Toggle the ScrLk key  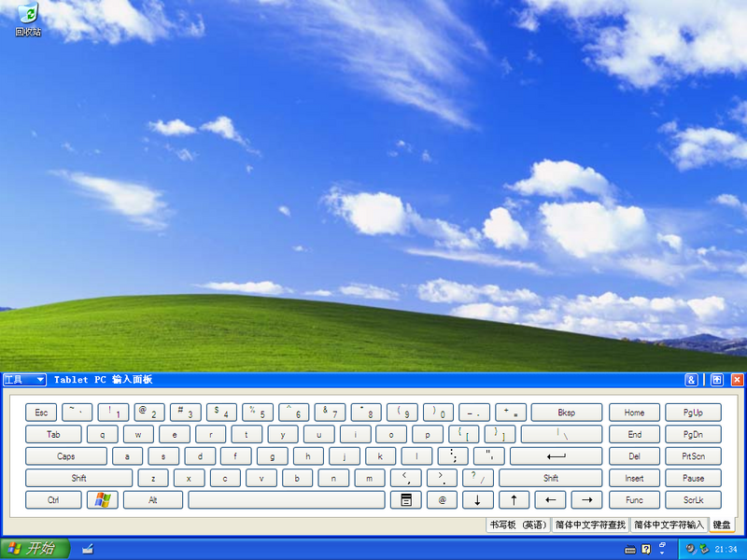(694, 499)
